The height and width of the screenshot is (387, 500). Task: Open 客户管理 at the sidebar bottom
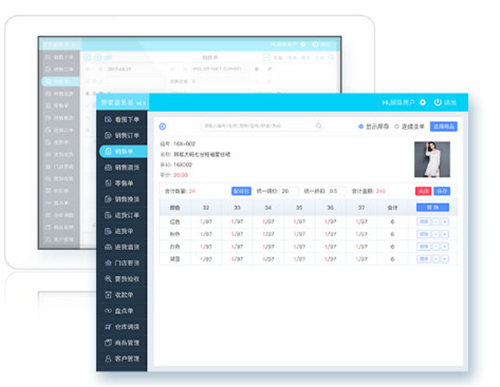pyautogui.click(x=122, y=359)
